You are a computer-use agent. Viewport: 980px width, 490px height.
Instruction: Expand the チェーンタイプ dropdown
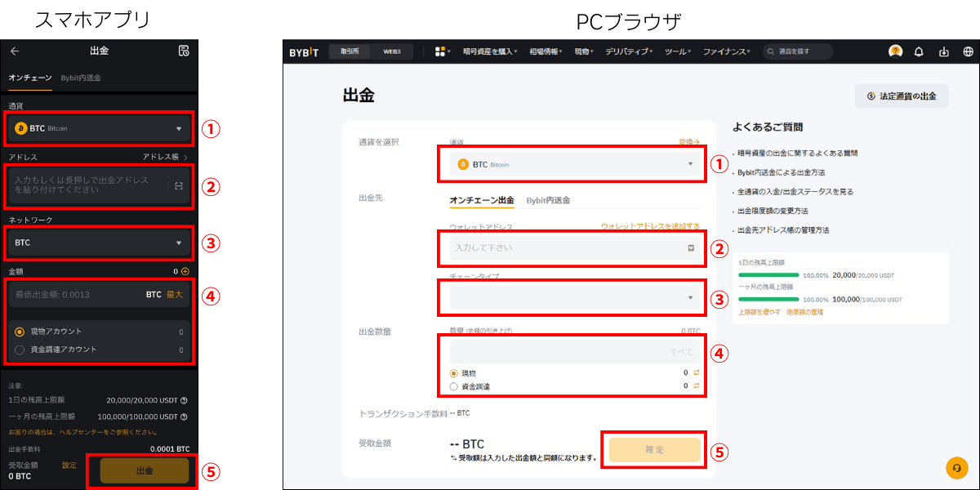pos(576,297)
